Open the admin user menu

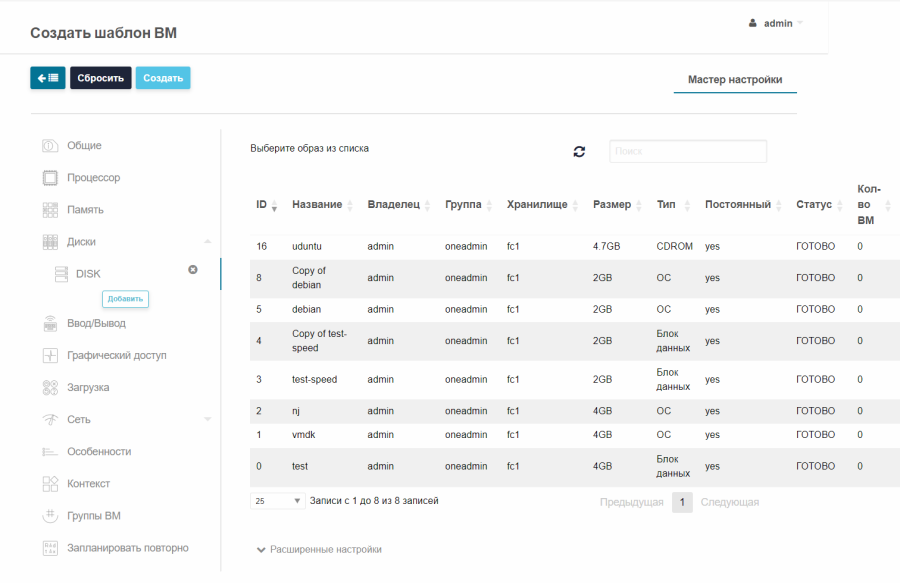pyautogui.click(x=775, y=24)
